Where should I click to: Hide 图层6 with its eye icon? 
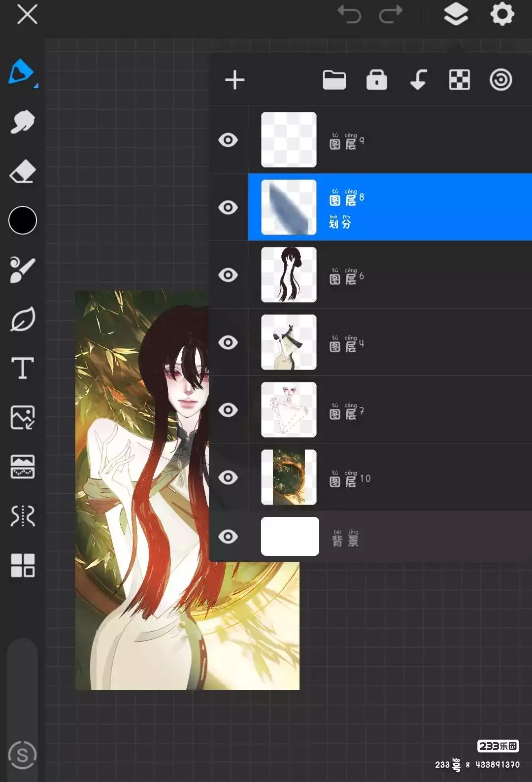coord(228,275)
